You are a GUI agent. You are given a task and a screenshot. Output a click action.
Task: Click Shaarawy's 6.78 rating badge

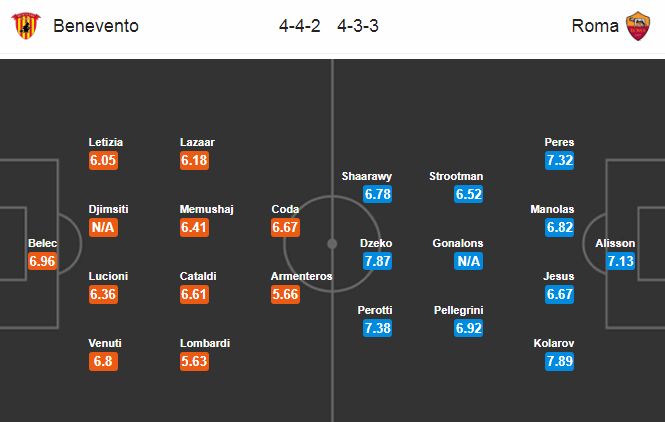pyautogui.click(x=377, y=194)
